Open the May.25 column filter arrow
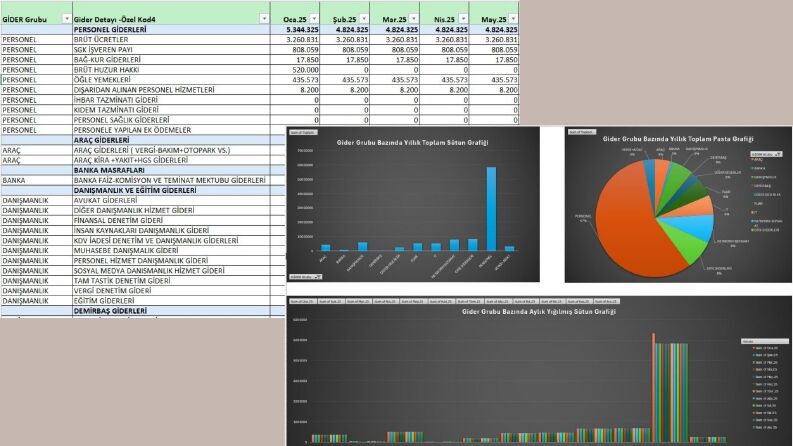 (x=513, y=19)
